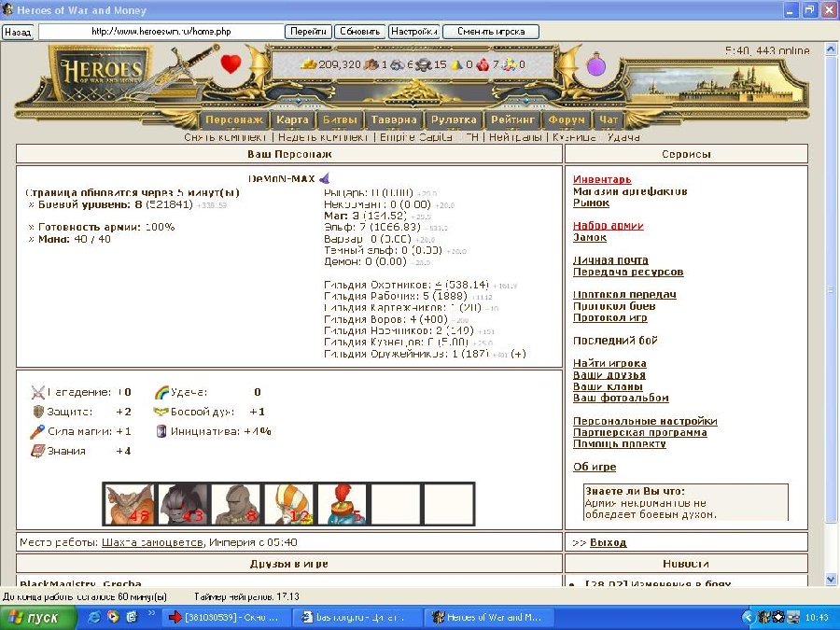Click the red crystal resource icon
Screen dimensions: 840x630
pos(483,64)
